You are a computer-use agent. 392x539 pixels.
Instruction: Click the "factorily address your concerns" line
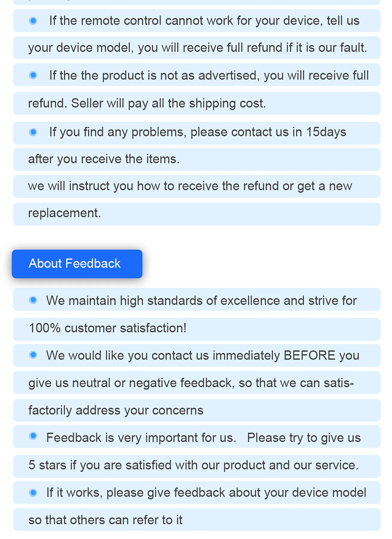(x=116, y=411)
